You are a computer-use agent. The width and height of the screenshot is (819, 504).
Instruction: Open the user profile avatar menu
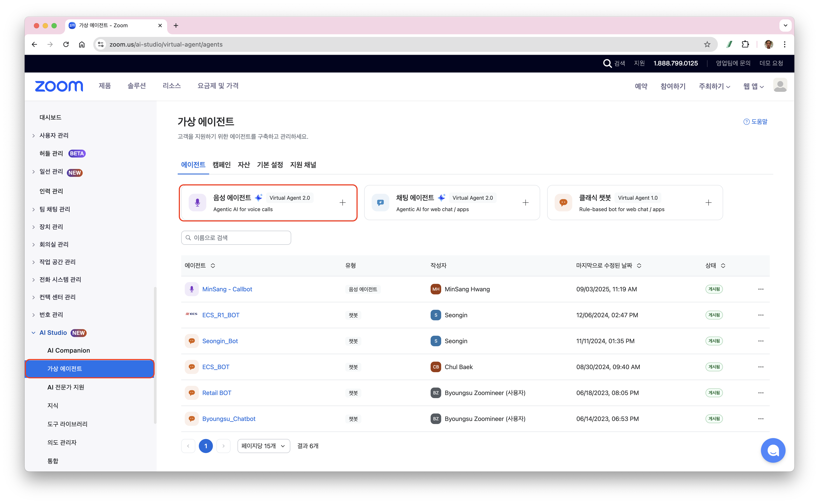(780, 86)
